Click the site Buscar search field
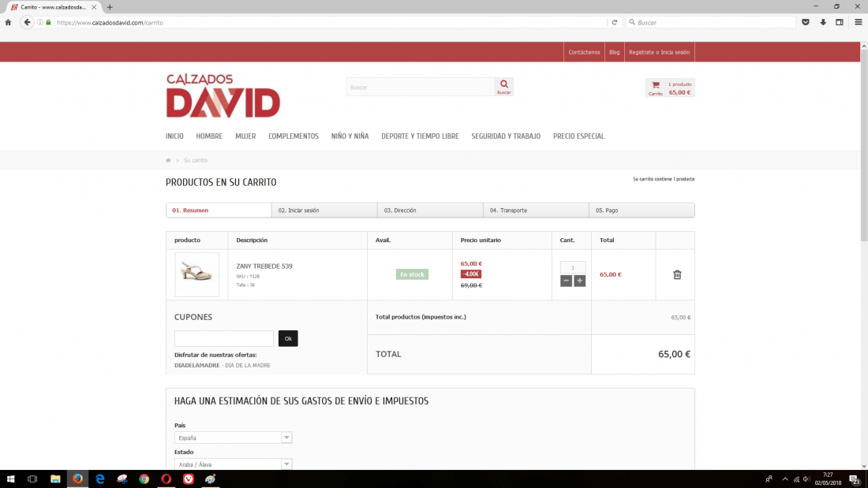 point(421,87)
